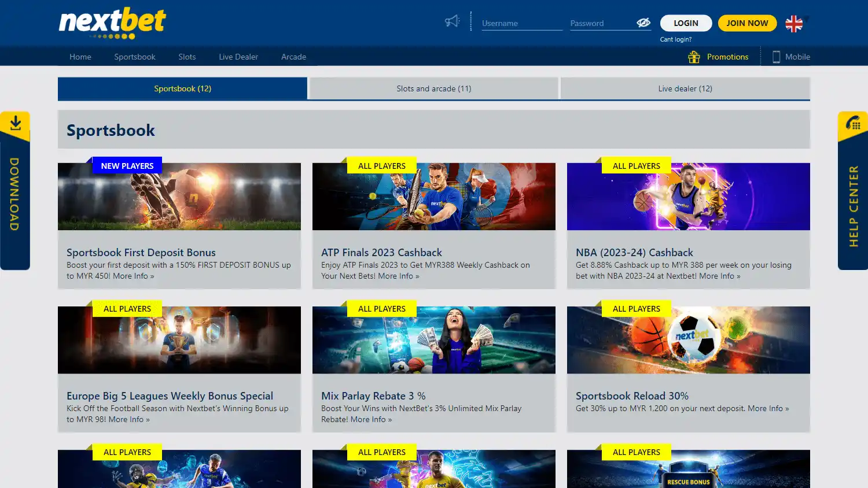Click the Promotions gift icon
Screen dimensions: 868x488
click(694, 57)
